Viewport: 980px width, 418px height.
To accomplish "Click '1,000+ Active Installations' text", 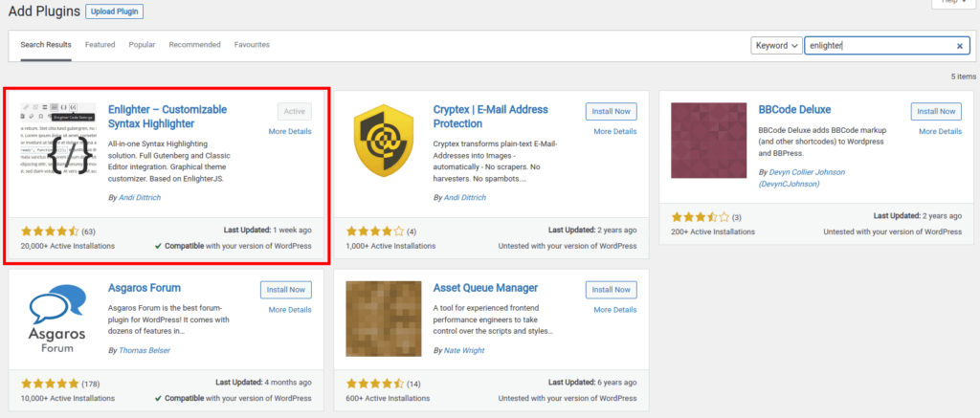I will click(x=390, y=246).
